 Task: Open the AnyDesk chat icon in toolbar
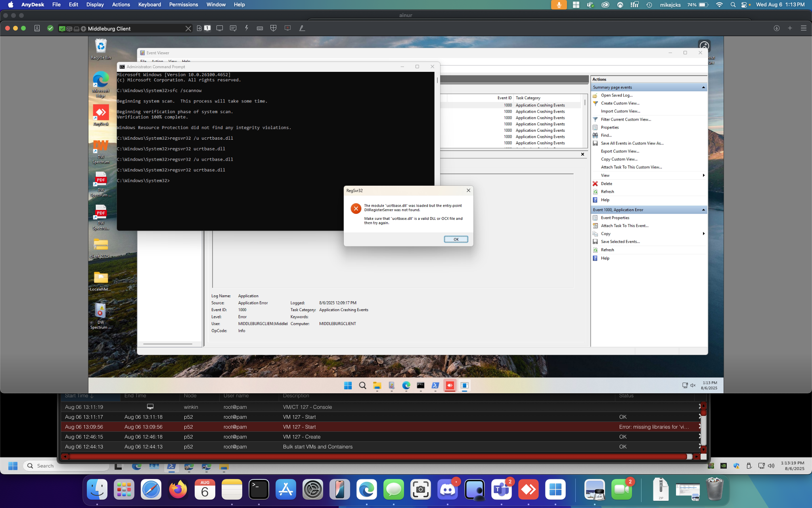coord(233,28)
